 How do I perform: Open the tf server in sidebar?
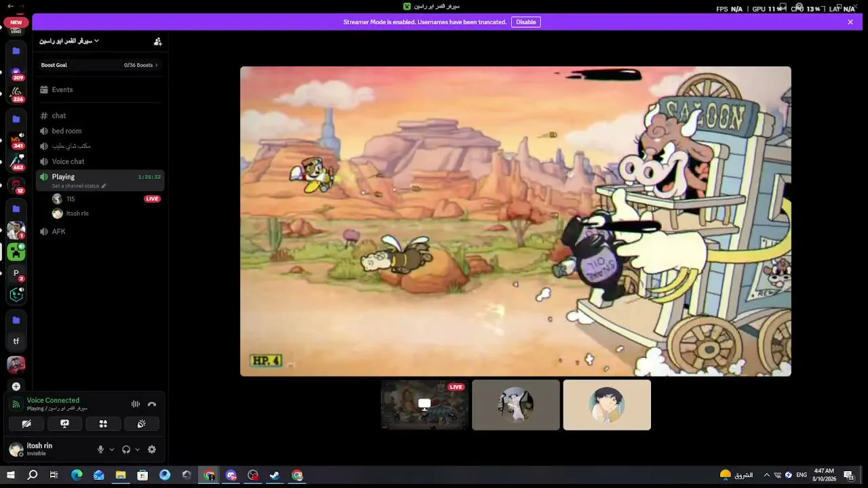[16, 341]
